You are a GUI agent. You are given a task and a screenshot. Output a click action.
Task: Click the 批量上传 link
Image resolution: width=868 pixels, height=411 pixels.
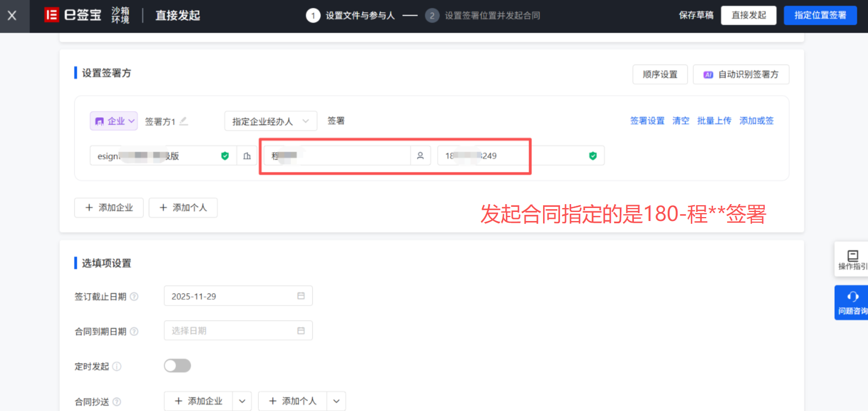tap(714, 121)
